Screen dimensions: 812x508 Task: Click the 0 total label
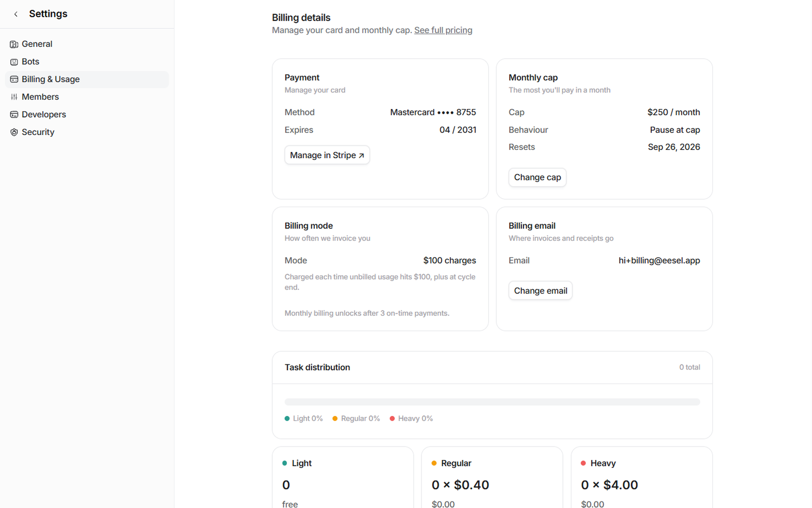[x=690, y=367]
